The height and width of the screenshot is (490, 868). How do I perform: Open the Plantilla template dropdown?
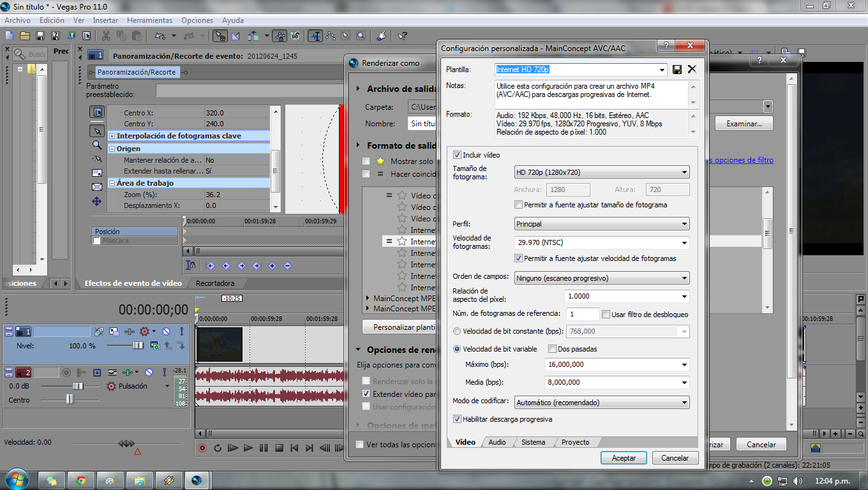point(663,69)
